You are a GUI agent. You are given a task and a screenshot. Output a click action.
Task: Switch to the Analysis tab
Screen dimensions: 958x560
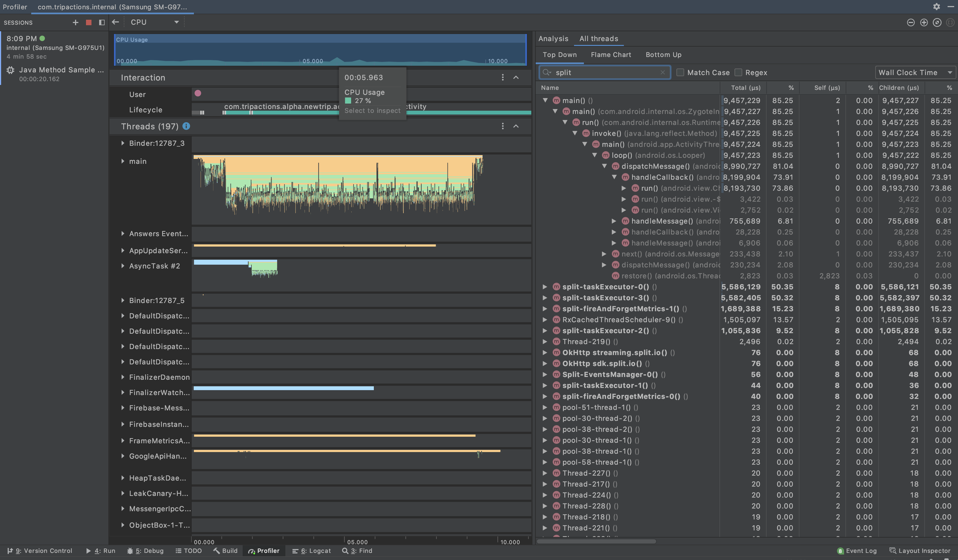[x=553, y=38]
